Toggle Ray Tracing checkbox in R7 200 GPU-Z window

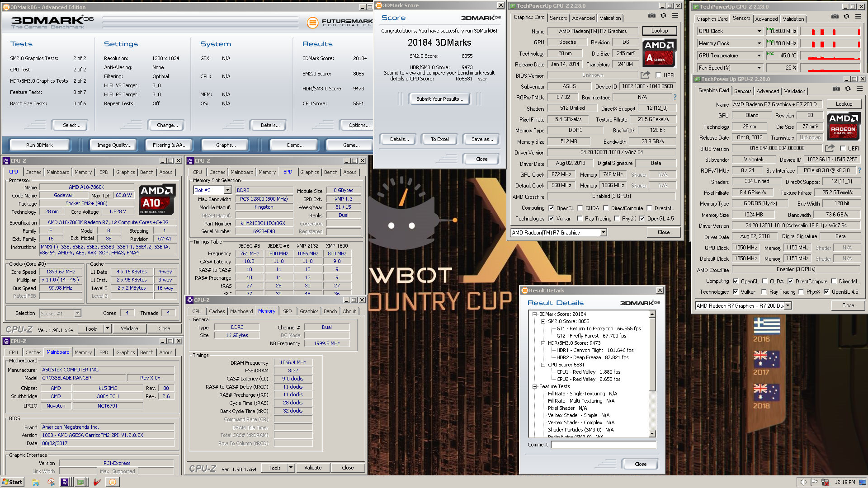[x=764, y=292]
